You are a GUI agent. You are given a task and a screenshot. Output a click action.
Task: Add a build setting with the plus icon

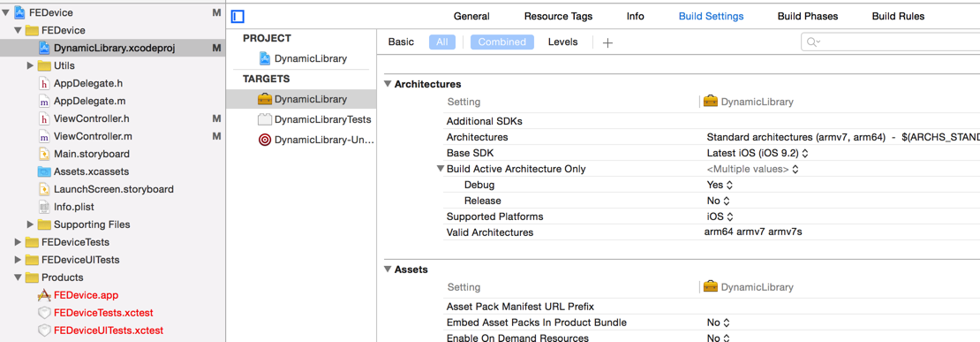[607, 42]
